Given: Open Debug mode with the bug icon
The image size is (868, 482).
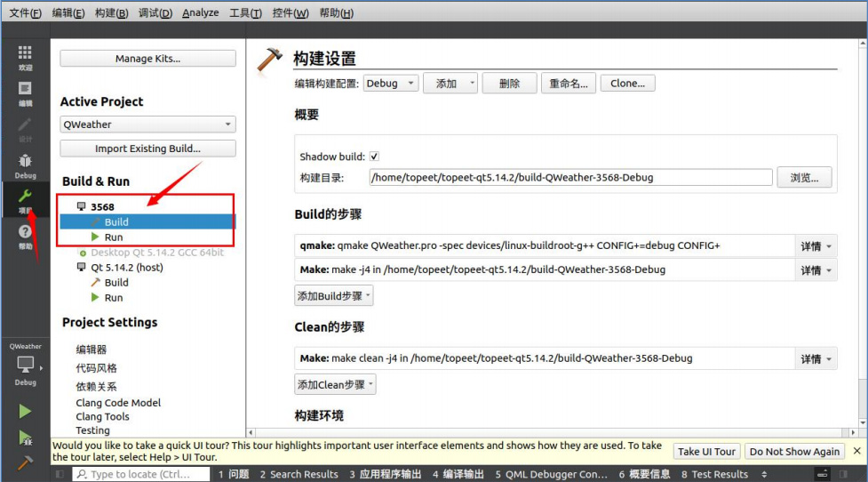Looking at the screenshot, I should pyautogui.click(x=25, y=165).
